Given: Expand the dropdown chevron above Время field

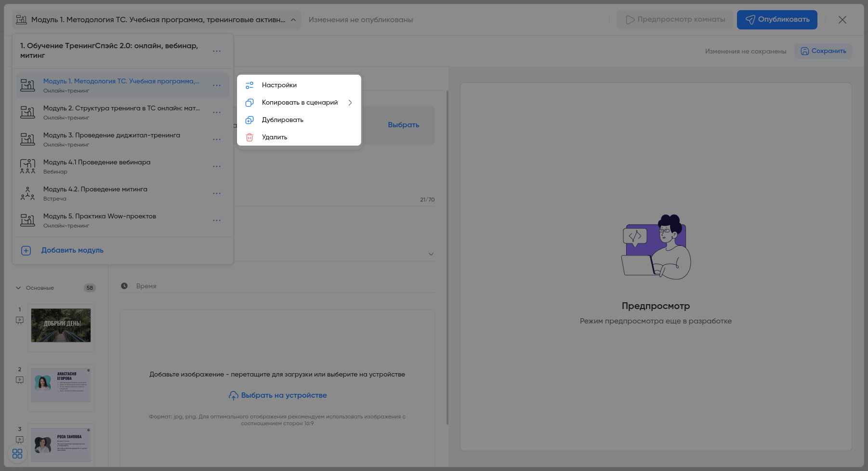Looking at the screenshot, I should [x=431, y=254].
